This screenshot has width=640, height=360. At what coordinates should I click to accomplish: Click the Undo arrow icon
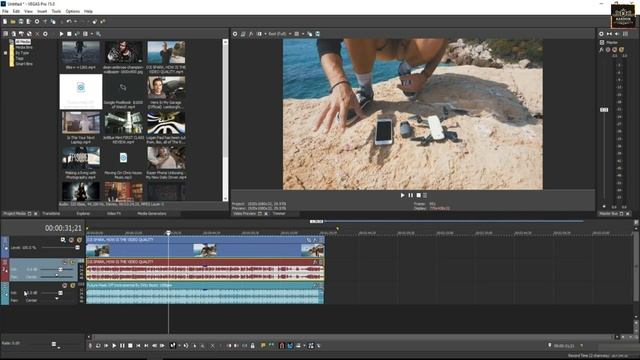pyautogui.click(x=69, y=21)
